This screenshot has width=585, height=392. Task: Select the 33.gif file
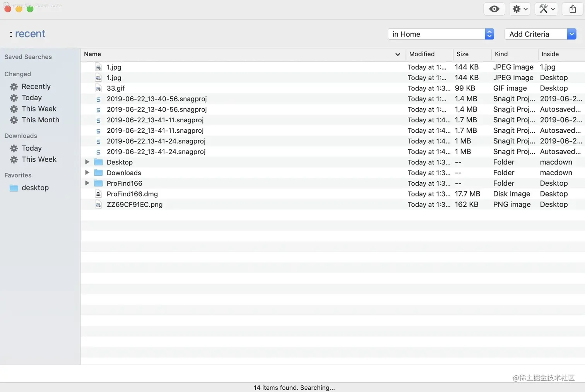(x=333, y=88)
